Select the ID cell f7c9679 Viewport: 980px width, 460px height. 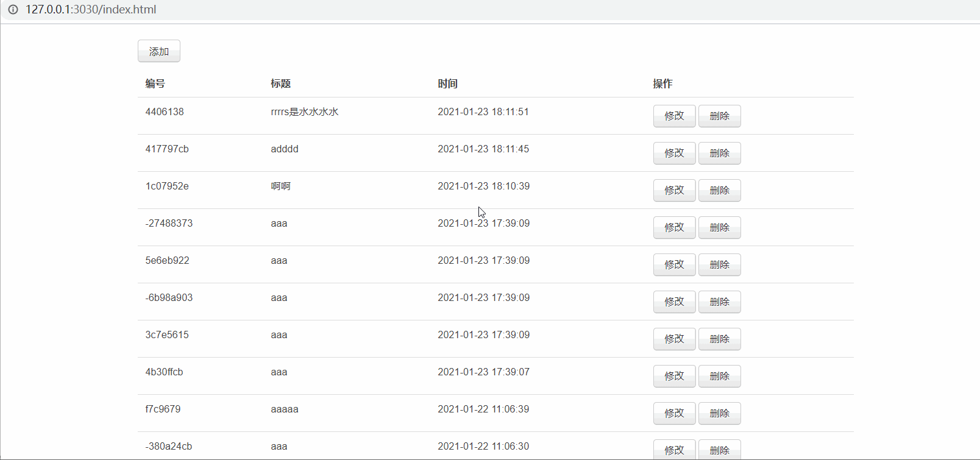[163, 409]
